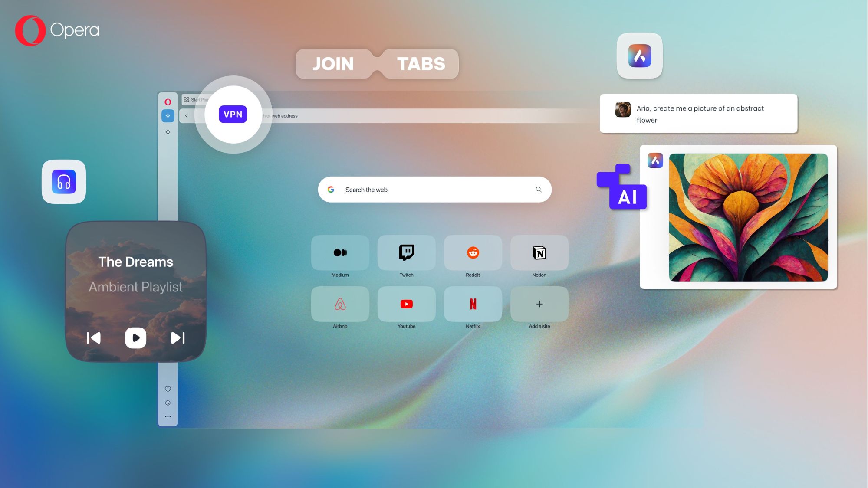View the abstract flower AI image

coord(748,217)
